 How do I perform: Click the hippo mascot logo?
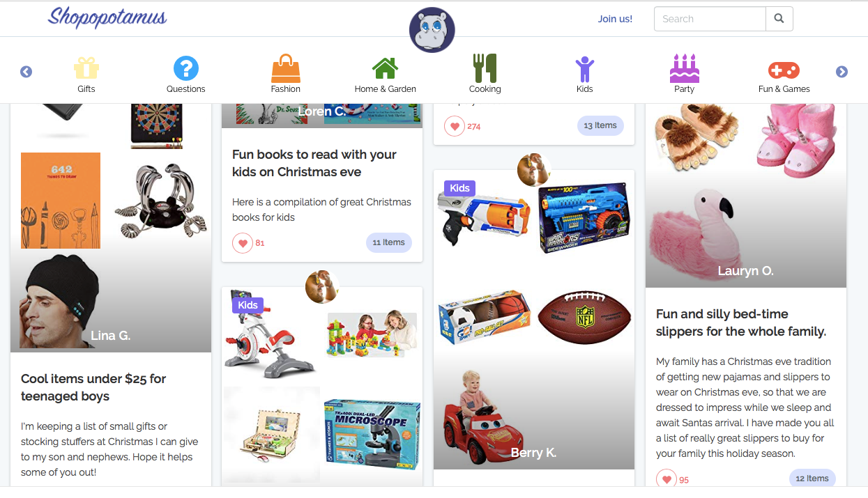432,30
